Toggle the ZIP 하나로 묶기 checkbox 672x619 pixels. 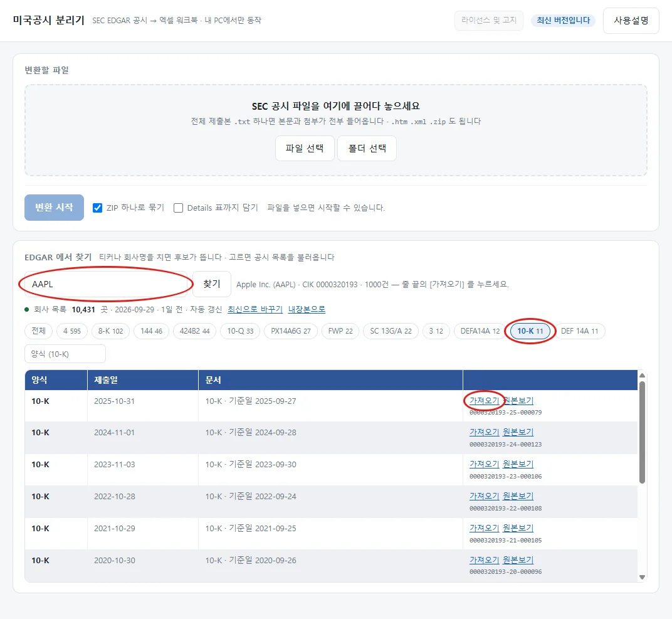98,208
